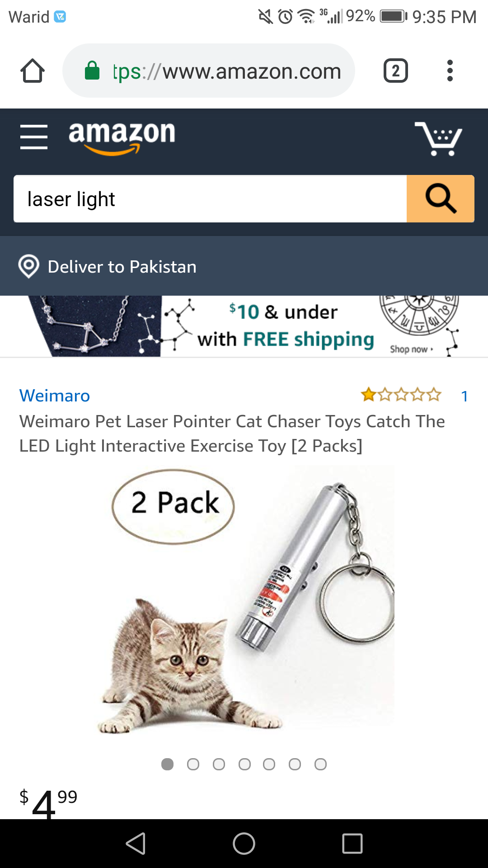
Task: Open the shopping cart
Action: click(x=438, y=138)
